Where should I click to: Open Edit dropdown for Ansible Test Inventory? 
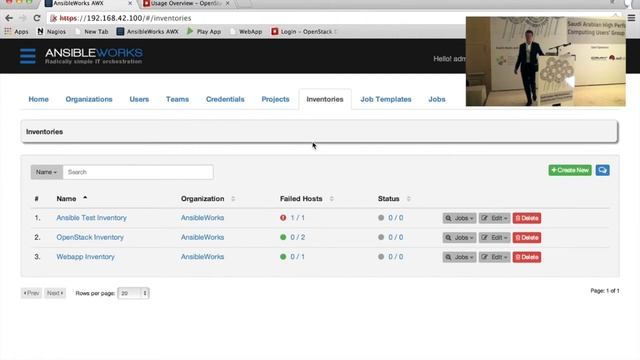point(494,218)
